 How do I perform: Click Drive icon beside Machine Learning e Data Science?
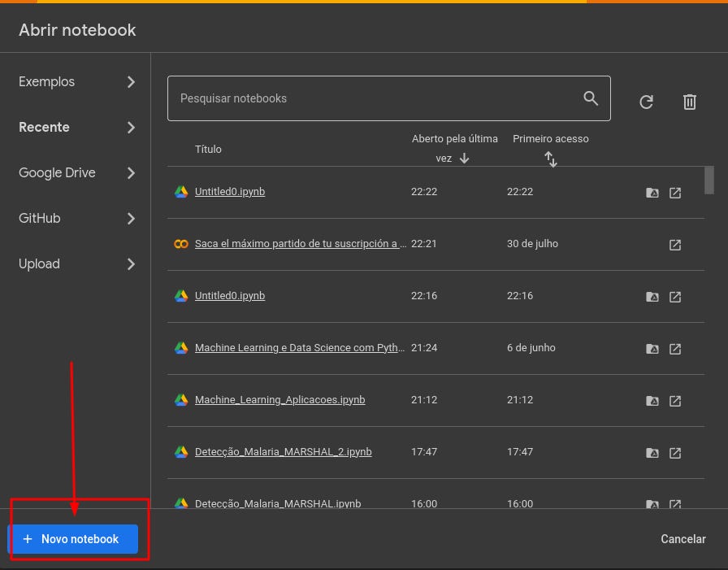click(x=181, y=347)
